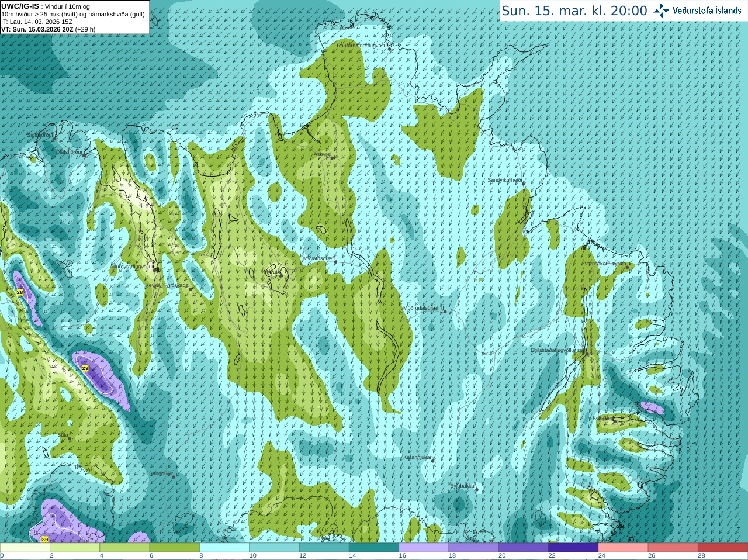
Task: Select the 10–12 m/s light teal legend swatch
Action: (x=274, y=548)
